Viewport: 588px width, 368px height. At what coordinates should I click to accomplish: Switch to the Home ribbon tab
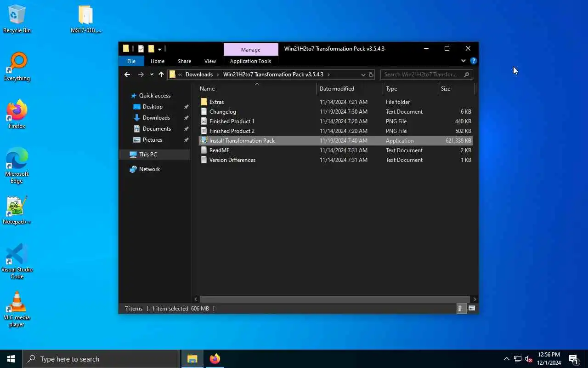pos(158,61)
